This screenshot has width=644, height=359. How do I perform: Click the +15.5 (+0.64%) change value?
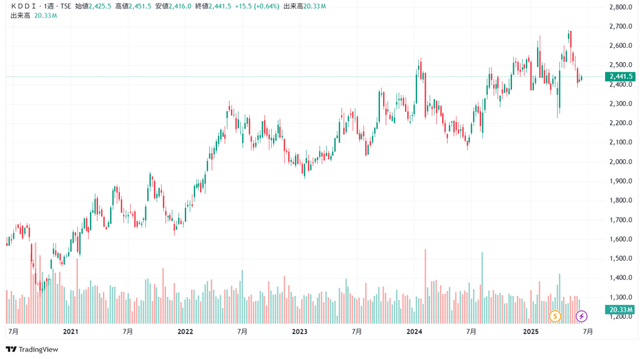click(257, 6)
